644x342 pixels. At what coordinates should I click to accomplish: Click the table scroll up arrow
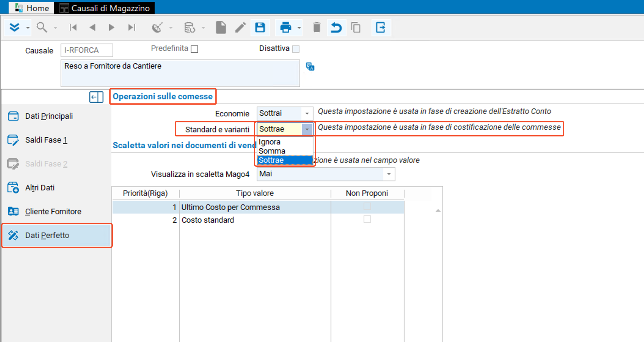pyautogui.click(x=438, y=210)
